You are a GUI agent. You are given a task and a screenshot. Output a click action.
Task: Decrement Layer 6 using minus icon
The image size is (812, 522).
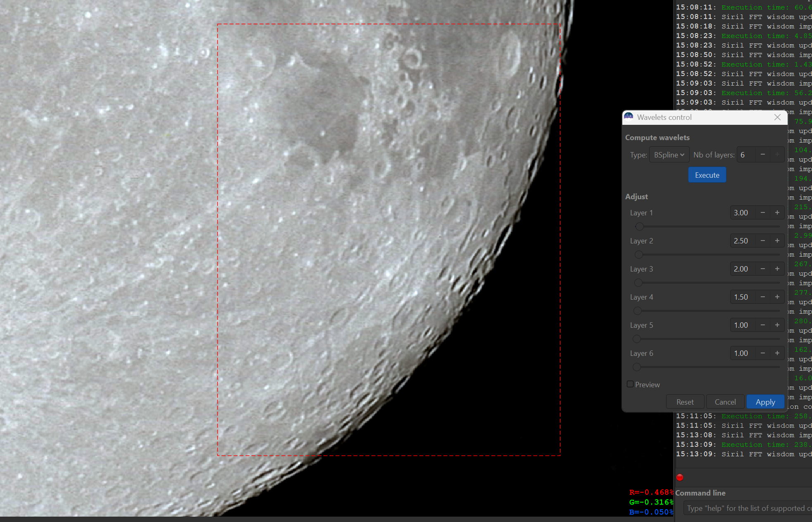point(763,353)
